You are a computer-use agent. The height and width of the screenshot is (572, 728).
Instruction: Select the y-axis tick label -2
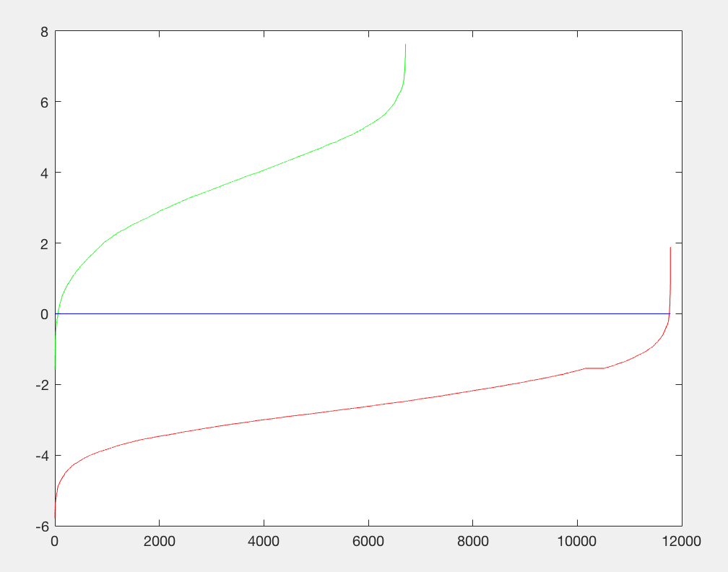tap(42, 385)
